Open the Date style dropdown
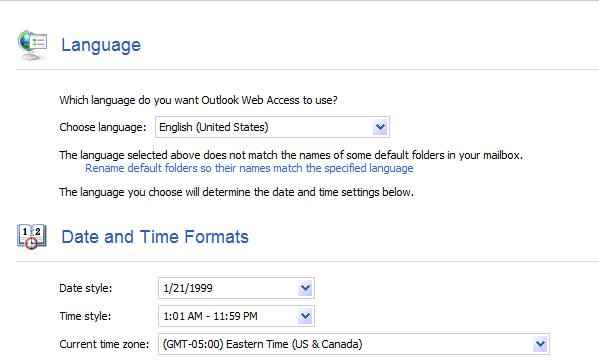Image resolution: width=599 pixels, height=364 pixels. pyautogui.click(x=236, y=288)
